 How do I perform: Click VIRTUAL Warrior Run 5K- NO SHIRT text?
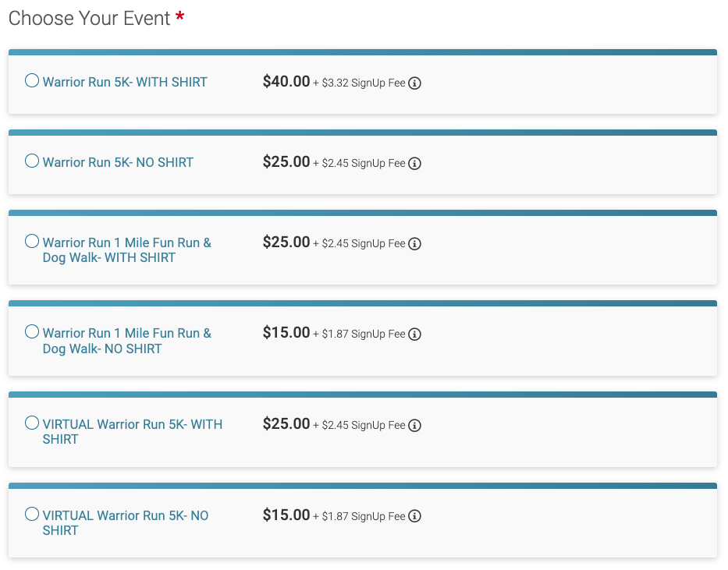126,522
